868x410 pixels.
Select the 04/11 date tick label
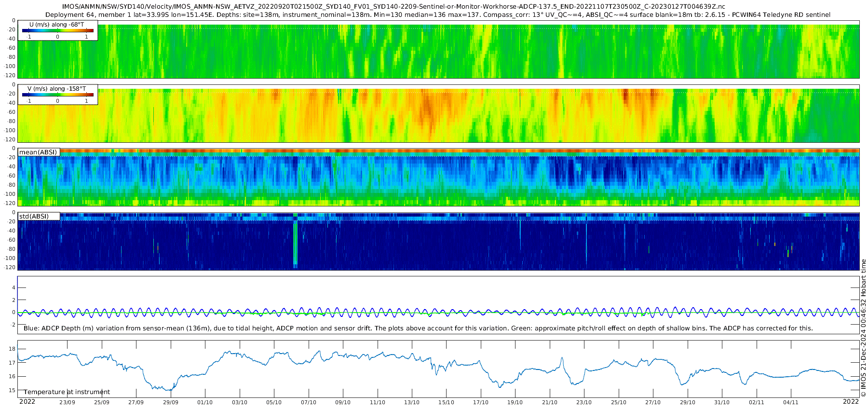tap(791, 402)
